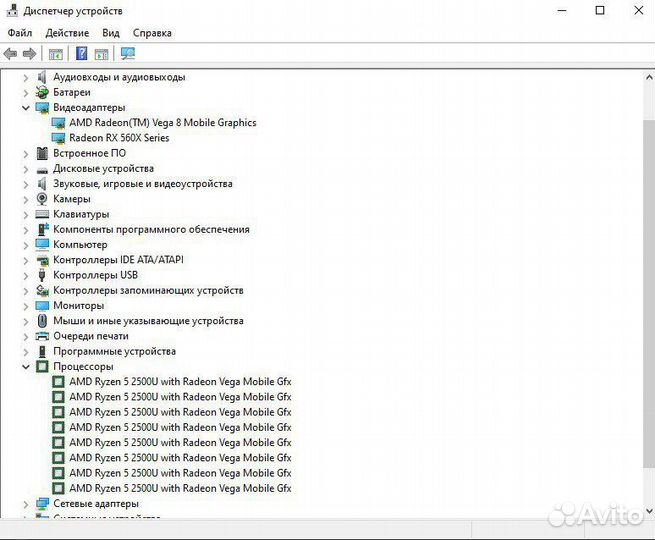Click the blue Help question mark icon
655x540 pixels.
[82, 54]
